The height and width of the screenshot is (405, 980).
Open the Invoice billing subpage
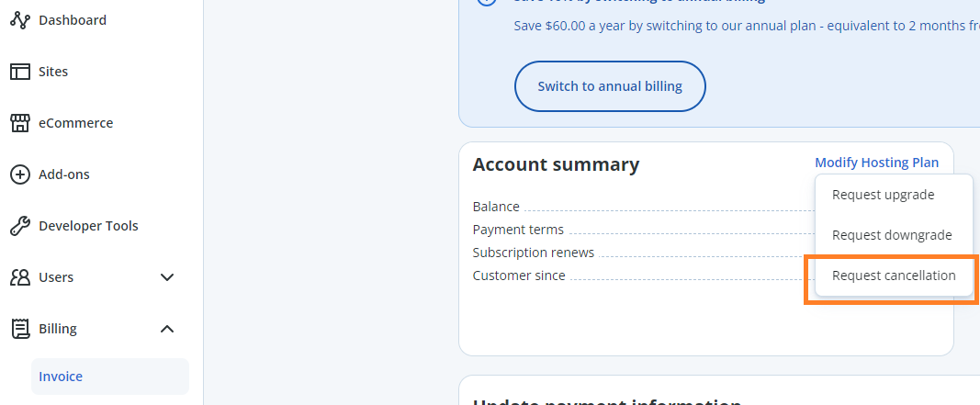pyautogui.click(x=61, y=377)
